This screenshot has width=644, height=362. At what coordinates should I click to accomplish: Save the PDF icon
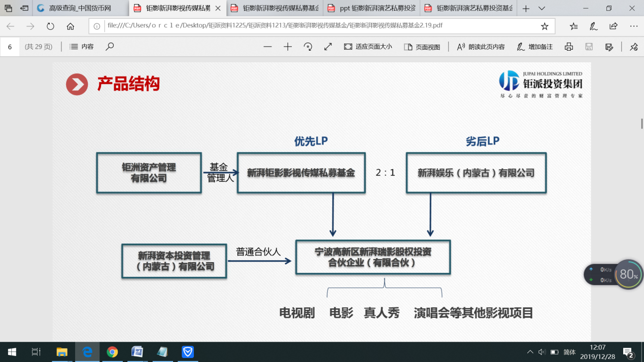tap(589, 47)
